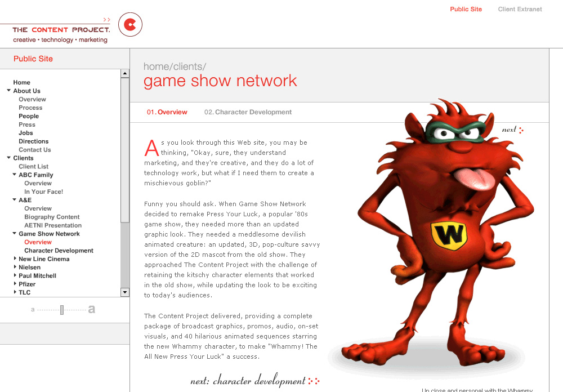Viewport: 563px width, 392px height.
Task: Click the sidebar scroll down arrow
Action: (125, 292)
